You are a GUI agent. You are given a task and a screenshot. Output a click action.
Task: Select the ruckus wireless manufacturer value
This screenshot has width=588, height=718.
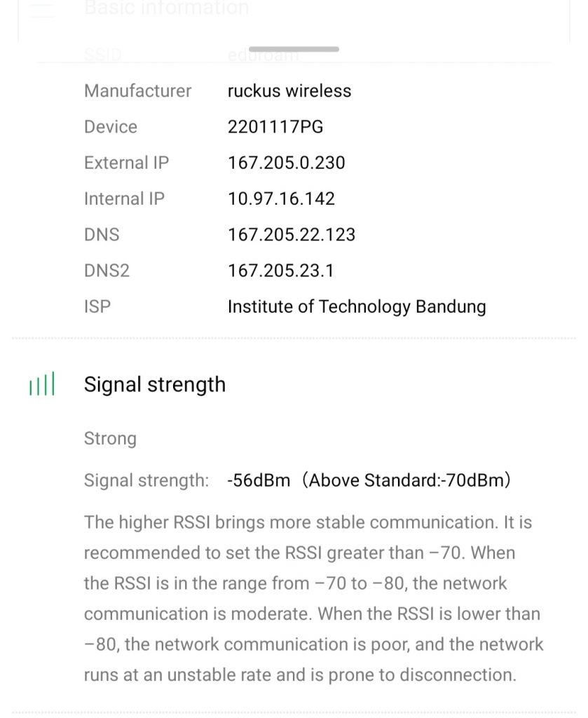point(289,91)
